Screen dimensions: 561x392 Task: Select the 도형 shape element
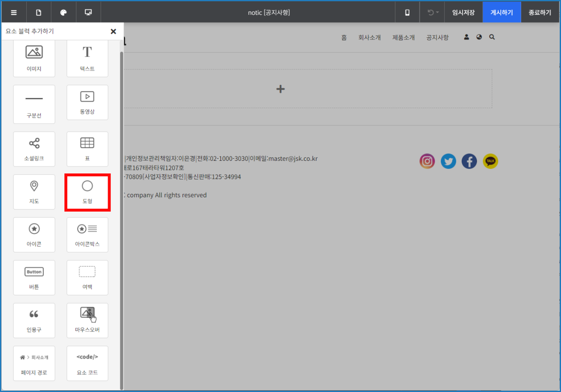coord(87,192)
